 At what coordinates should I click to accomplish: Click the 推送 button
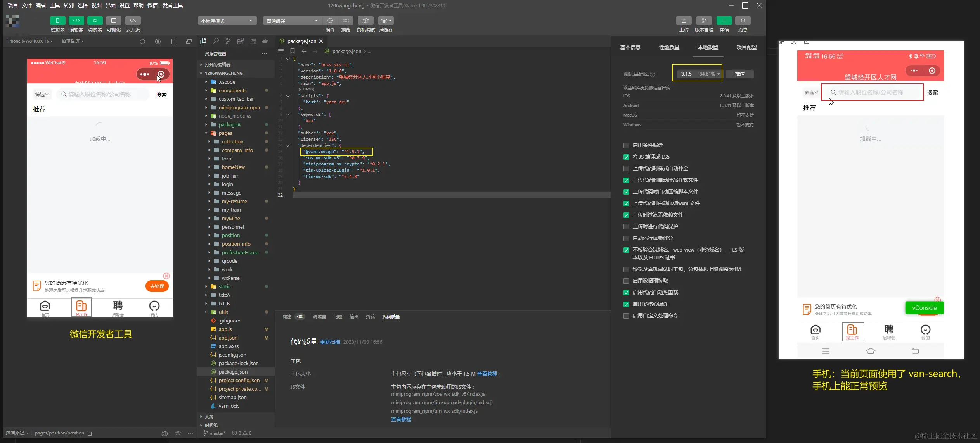[x=739, y=74]
